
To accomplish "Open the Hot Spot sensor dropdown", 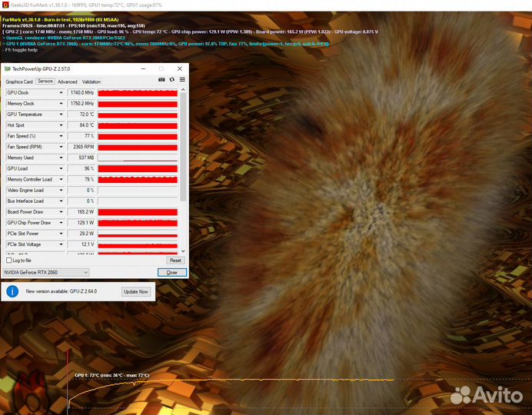I will tap(61, 125).
